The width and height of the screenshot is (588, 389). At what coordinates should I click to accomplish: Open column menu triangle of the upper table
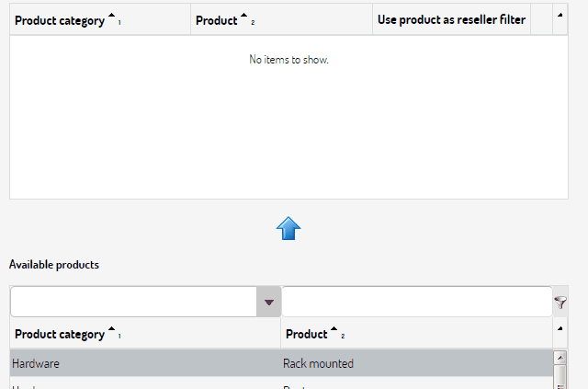tap(560, 16)
